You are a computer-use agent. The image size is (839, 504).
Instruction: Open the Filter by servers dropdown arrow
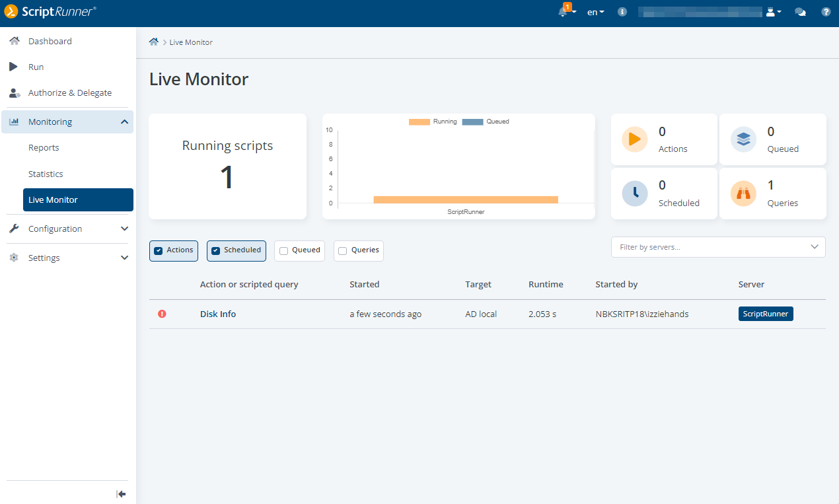(814, 247)
